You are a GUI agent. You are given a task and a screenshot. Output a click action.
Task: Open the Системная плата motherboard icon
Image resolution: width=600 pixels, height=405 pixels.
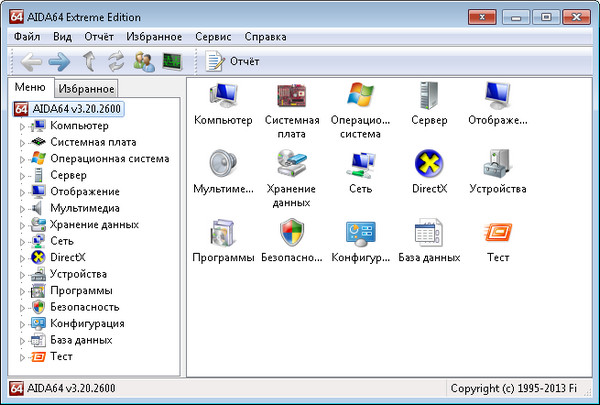(291, 97)
